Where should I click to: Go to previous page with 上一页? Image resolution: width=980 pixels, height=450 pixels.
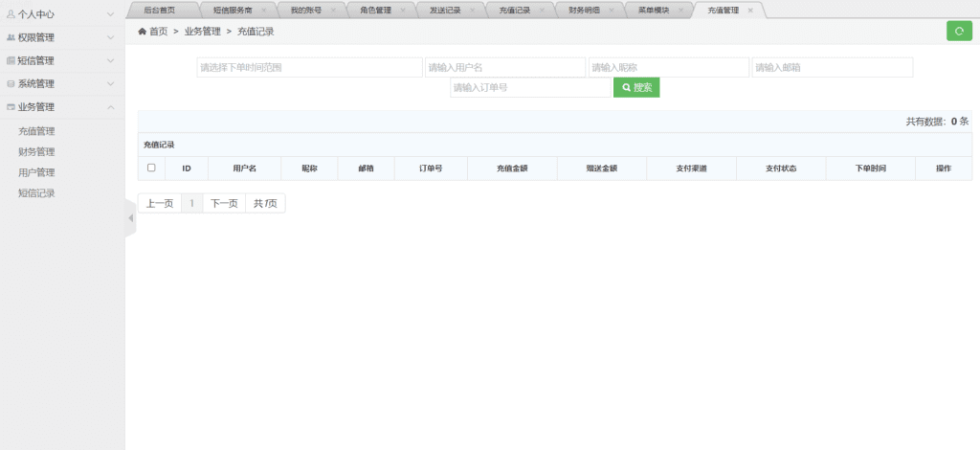pos(160,203)
